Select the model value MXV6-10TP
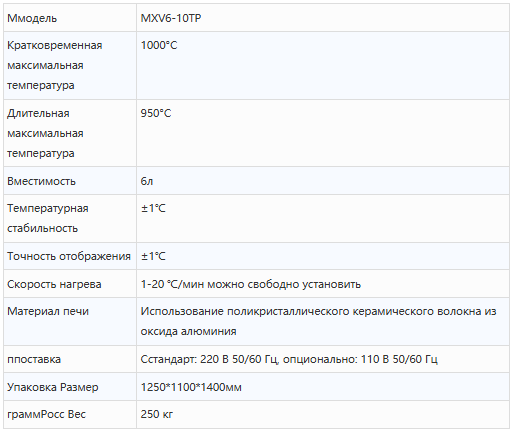 (x=171, y=18)
